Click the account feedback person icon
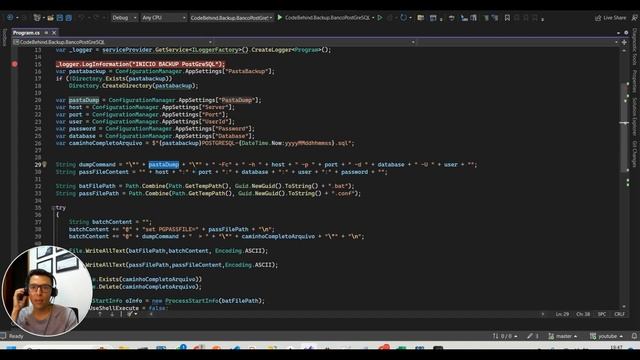Viewport: 640px width, 360px height. 634,18
